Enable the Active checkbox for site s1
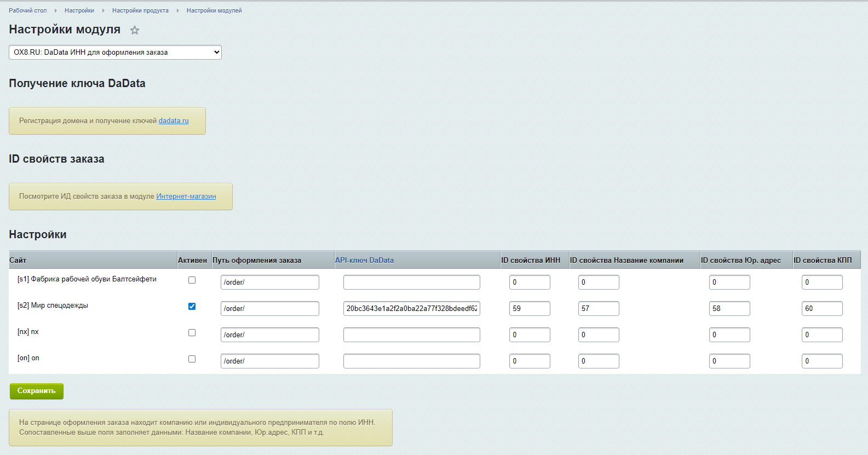 [192, 280]
